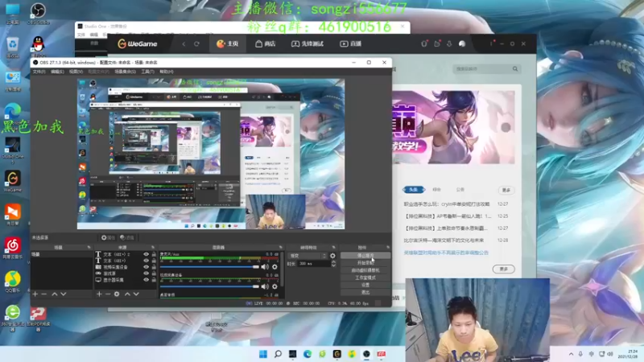Open the OBS 工具(T) menu
The image size is (644, 362).
[x=147, y=72]
